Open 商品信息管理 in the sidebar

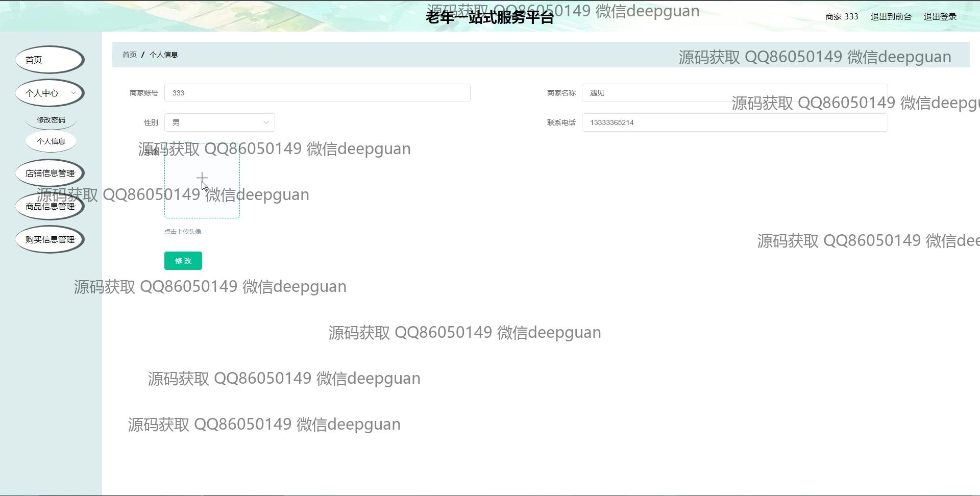50,207
